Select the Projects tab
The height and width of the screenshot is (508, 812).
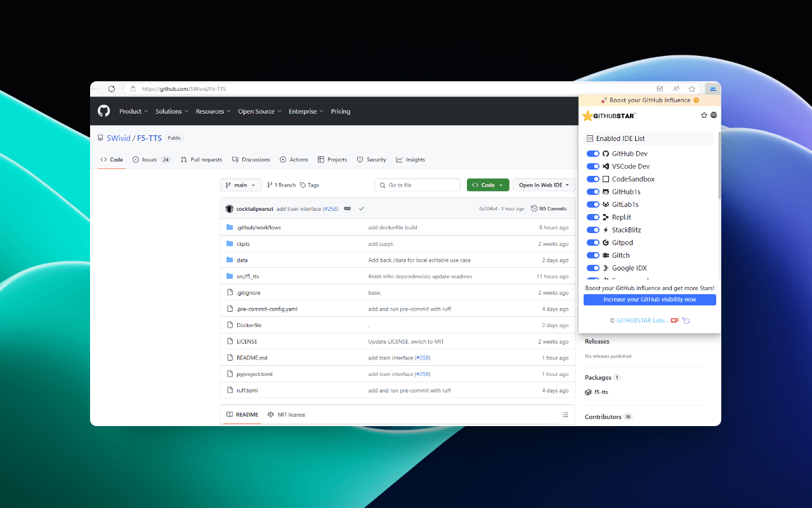point(332,159)
